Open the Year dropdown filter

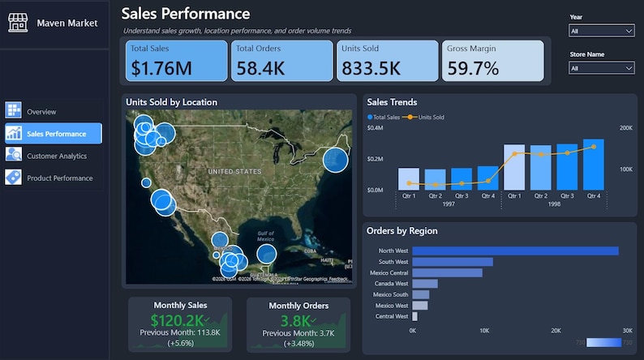(601, 31)
